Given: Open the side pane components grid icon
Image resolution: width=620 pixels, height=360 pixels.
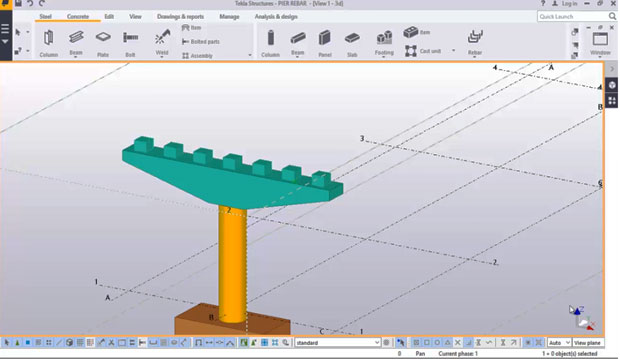Looking at the screenshot, I should pos(612,100).
